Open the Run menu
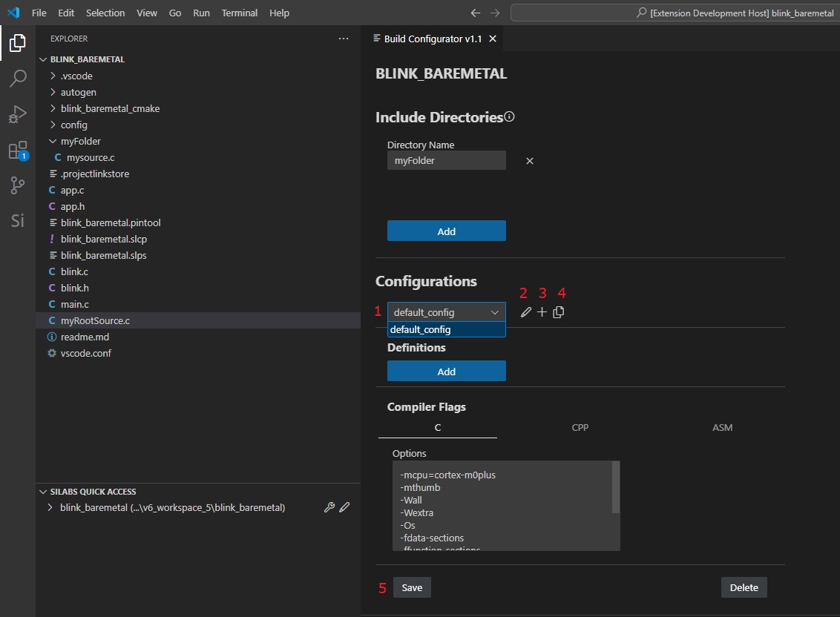The image size is (840, 617). click(x=201, y=13)
